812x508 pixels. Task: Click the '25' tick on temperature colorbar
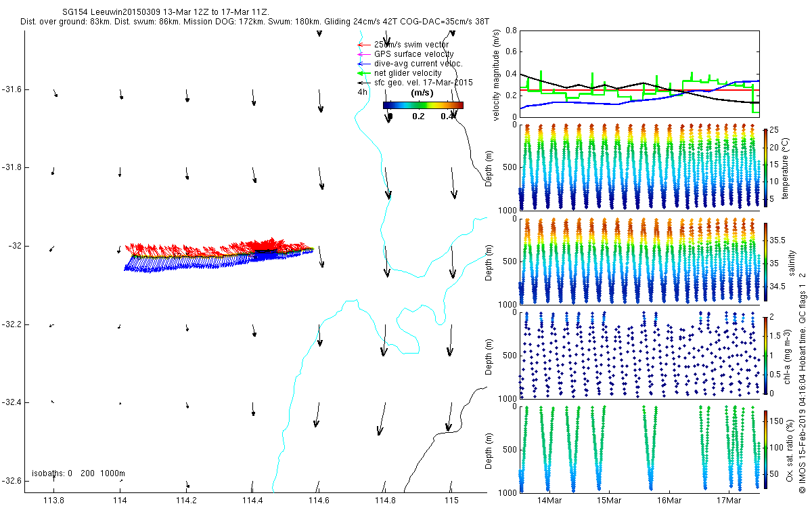774,130
